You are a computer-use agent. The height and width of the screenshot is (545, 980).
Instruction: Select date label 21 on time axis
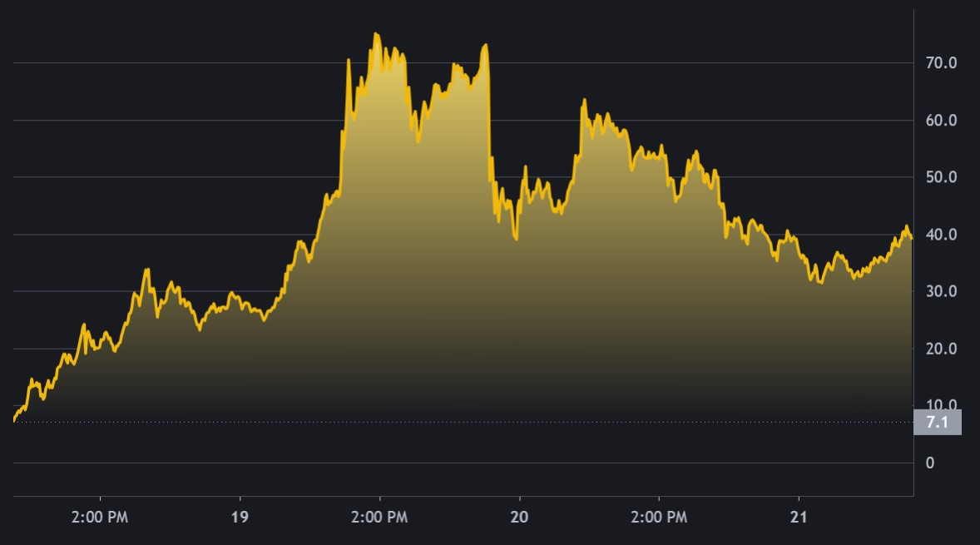tap(799, 518)
